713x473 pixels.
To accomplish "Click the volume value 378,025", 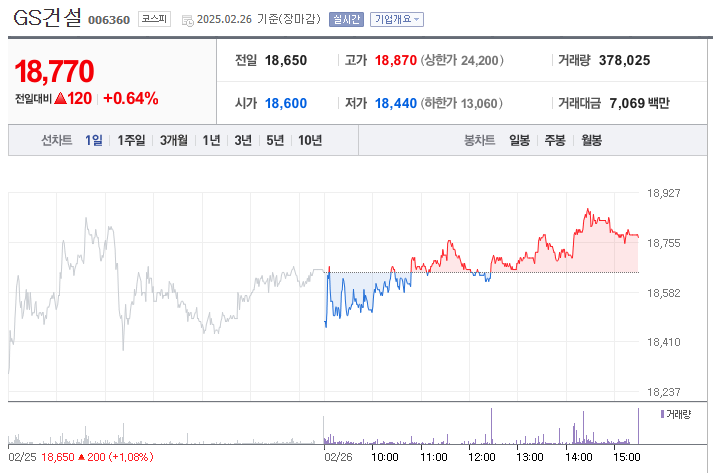I will pyautogui.click(x=624, y=60).
